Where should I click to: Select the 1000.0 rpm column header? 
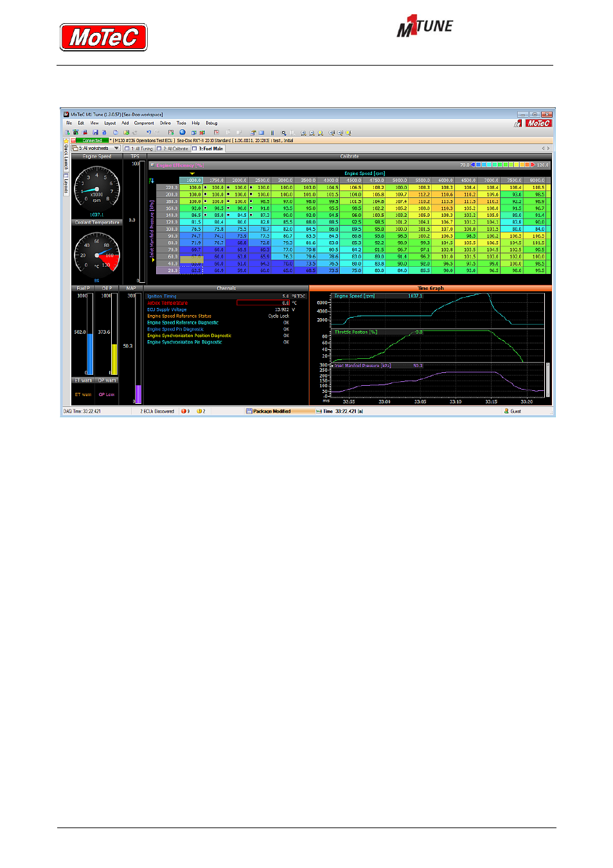pos(191,180)
